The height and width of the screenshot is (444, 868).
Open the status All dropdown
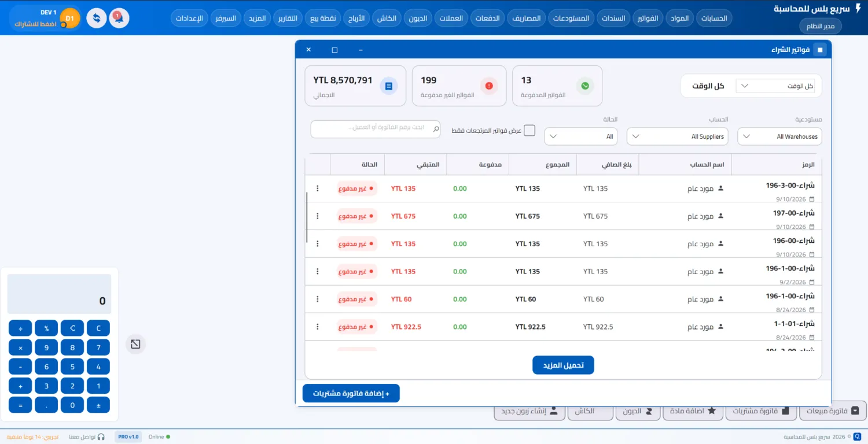coord(581,136)
